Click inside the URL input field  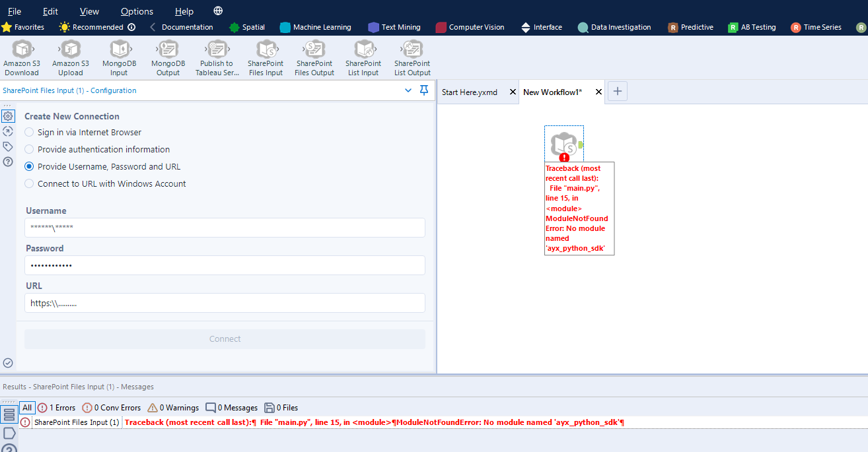coord(225,303)
